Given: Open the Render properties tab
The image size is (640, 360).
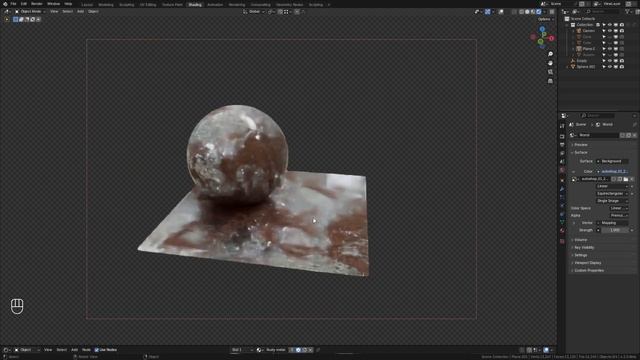Looking at the screenshot, I should click(562, 136).
